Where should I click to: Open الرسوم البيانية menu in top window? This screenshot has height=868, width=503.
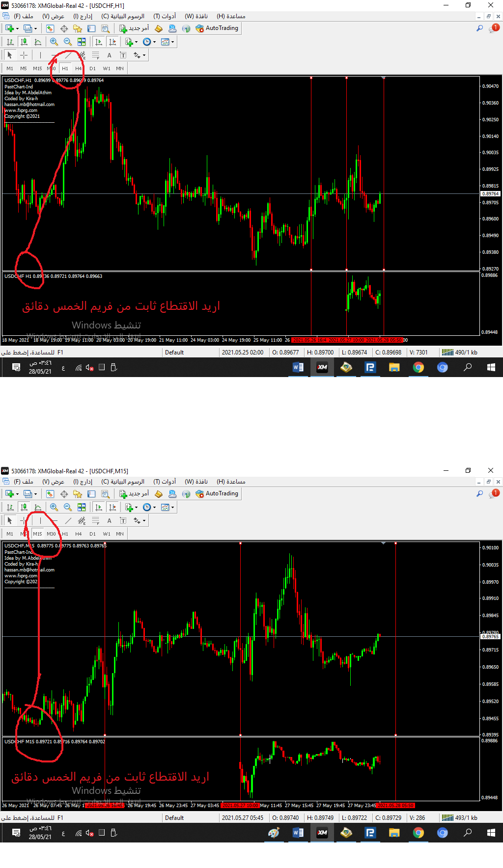click(123, 16)
